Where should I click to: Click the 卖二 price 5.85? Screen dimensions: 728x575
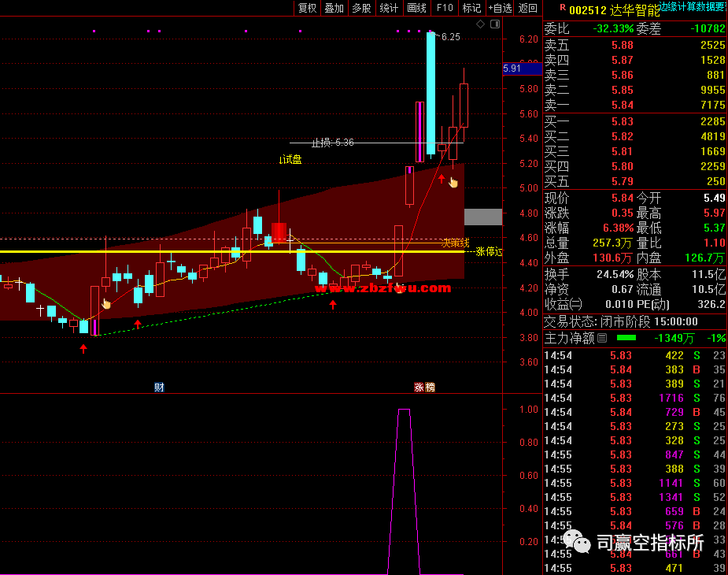(622, 90)
